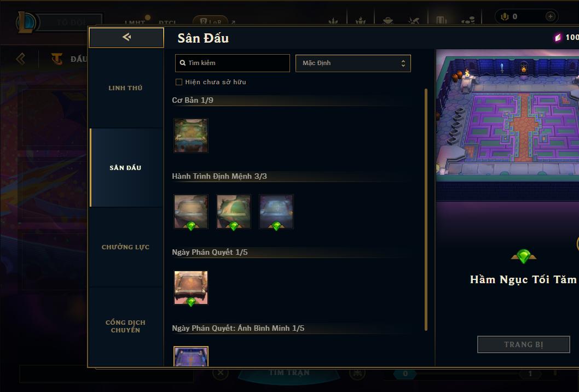579x392 pixels.
Task: Click the Tìm Trận button
Action: [289, 373]
